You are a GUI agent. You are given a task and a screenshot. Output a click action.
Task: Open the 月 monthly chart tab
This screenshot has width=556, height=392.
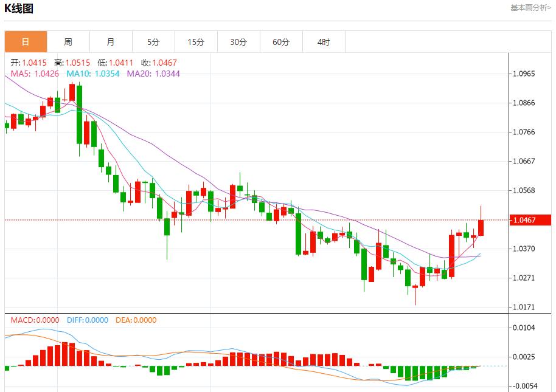pyautogui.click(x=111, y=42)
